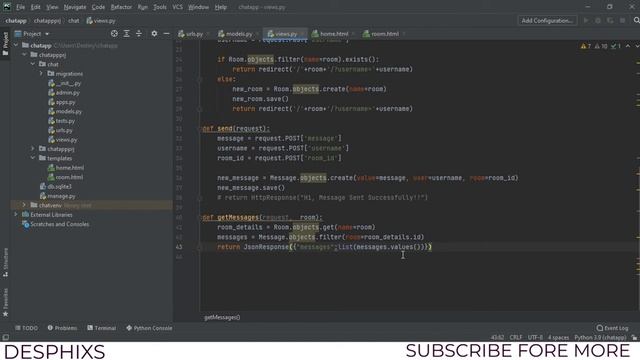Open the Python Console tool window

149,328
